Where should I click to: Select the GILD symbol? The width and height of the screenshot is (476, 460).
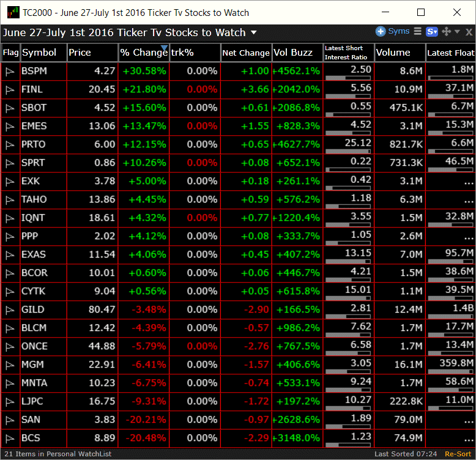[33, 310]
